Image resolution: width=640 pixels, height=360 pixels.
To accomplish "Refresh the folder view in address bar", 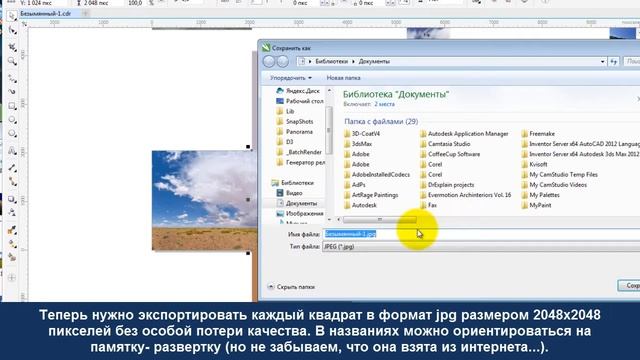I will (x=614, y=62).
